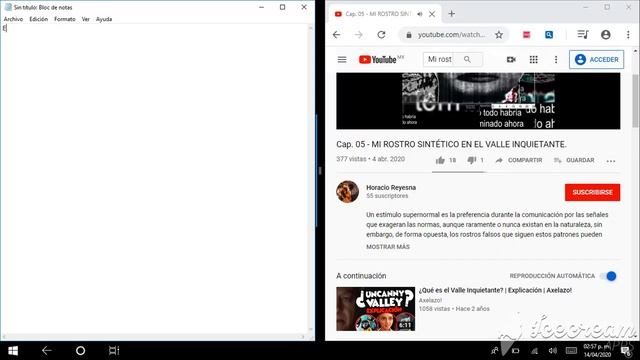Viewport: 640px width, 360px height.
Task: Open the Ayuda menu in Bloc de notas
Action: pos(104,19)
